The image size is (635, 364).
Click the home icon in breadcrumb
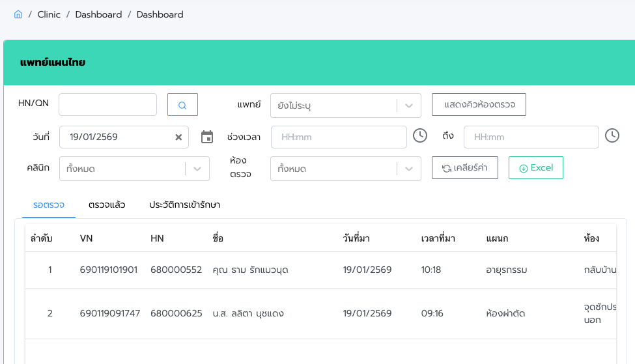(x=18, y=14)
